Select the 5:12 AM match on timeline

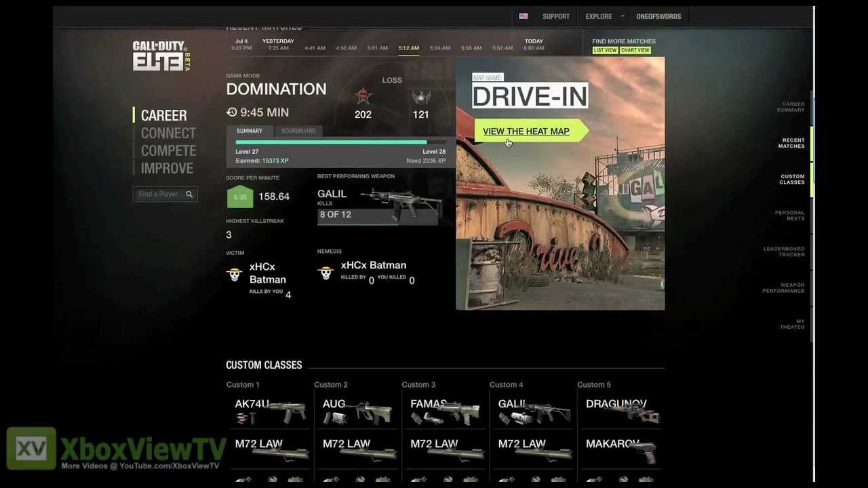point(409,48)
